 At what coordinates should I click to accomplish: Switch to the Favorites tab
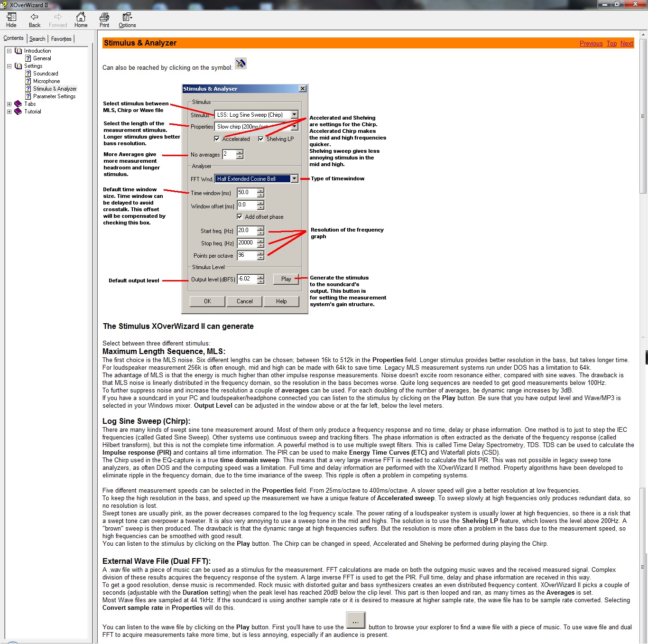pyautogui.click(x=61, y=39)
